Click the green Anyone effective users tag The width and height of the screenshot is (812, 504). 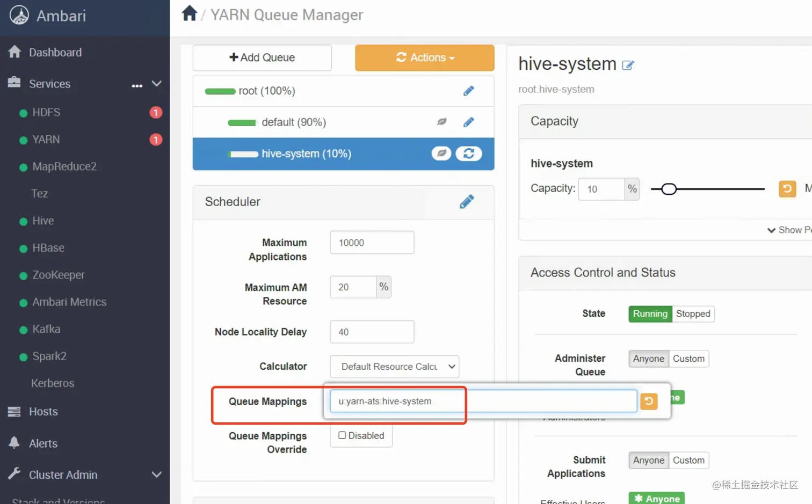click(x=656, y=498)
